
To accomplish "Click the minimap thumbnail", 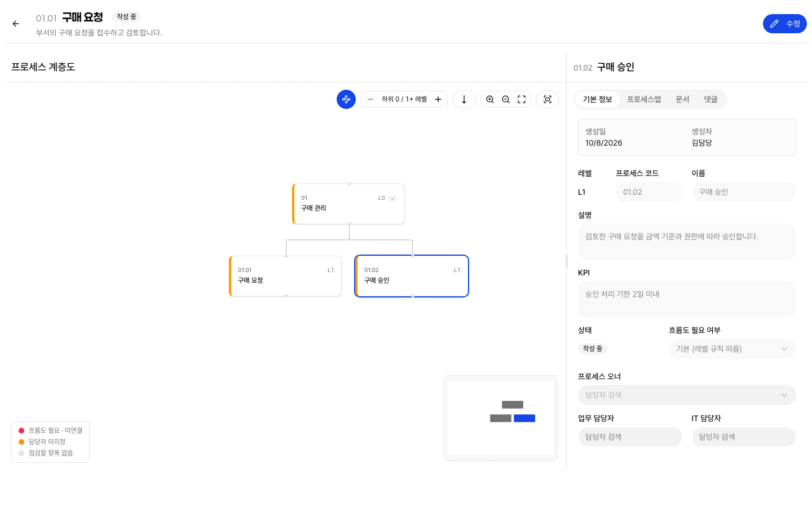I will click(x=501, y=418).
